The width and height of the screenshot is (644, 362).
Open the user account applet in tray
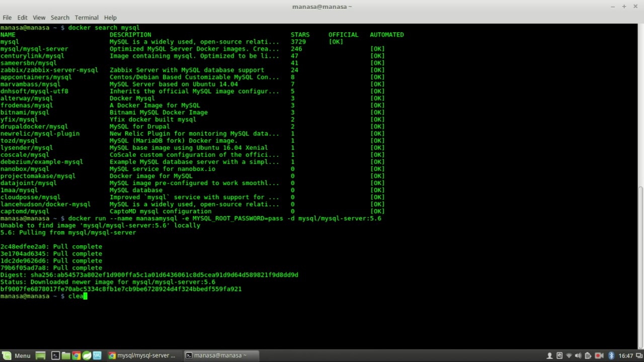(549, 355)
